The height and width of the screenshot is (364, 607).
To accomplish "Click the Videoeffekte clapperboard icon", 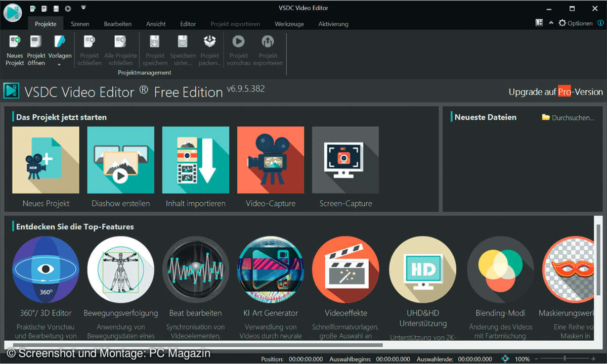I will [345, 269].
